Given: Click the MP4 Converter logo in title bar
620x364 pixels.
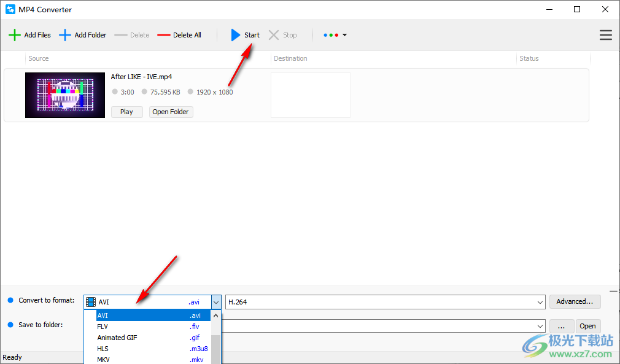Looking at the screenshot, I should pos(10,9).
